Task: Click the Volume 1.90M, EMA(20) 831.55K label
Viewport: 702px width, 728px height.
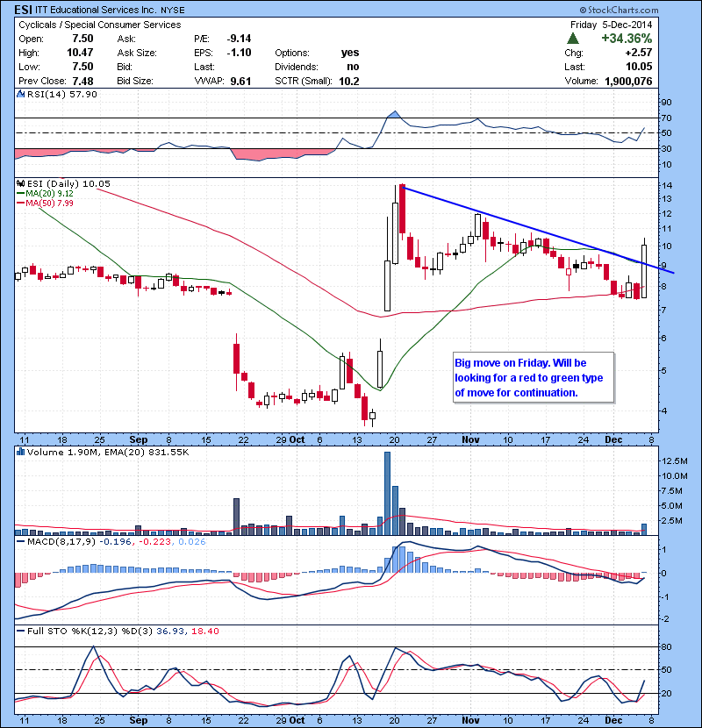Action: click(x=108, y=452)
